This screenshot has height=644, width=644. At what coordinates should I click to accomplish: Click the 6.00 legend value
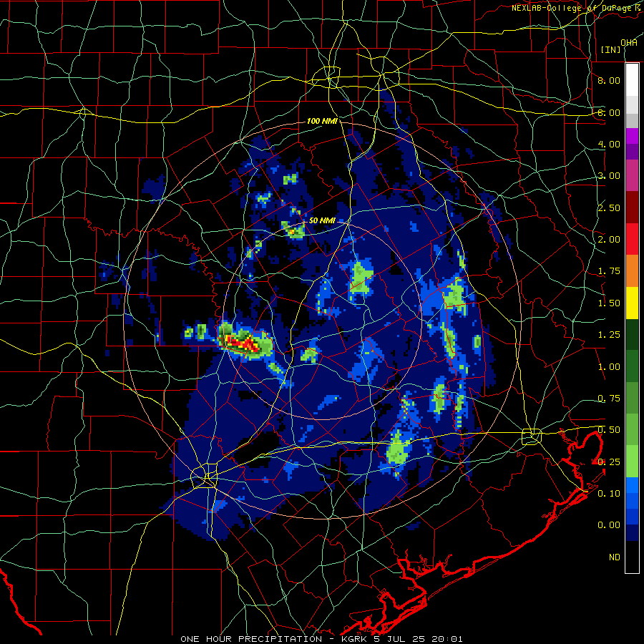pos(609,112)
